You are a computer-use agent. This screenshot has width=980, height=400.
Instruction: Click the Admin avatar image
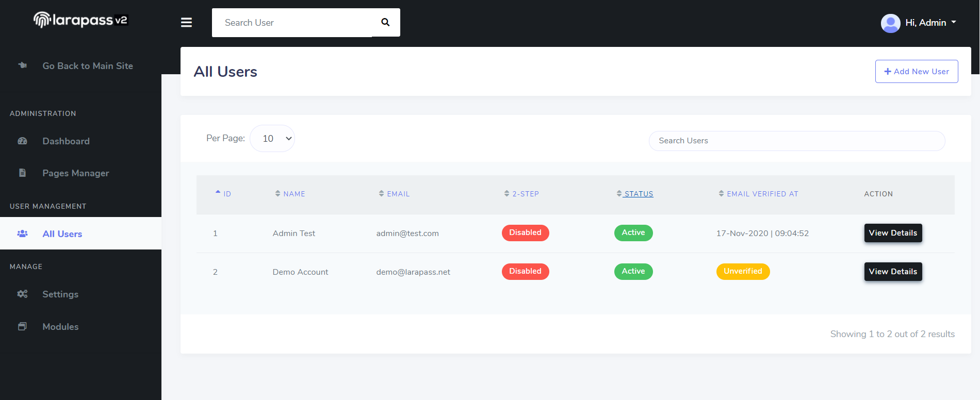[890, 23]
